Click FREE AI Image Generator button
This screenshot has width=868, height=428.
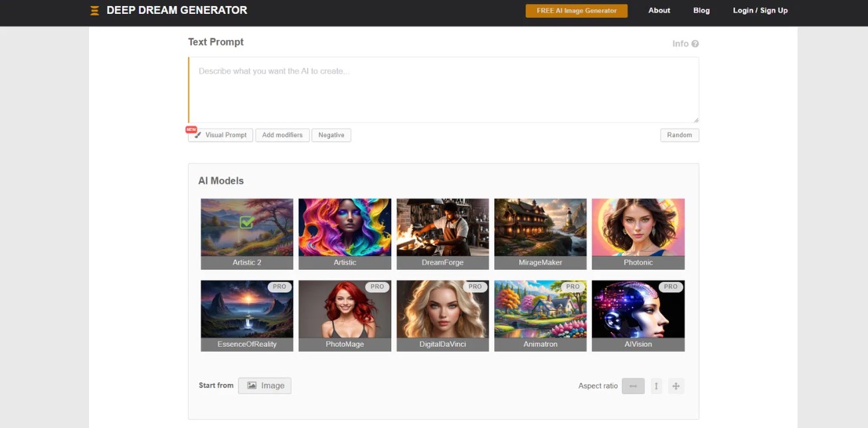click(576, 11)
